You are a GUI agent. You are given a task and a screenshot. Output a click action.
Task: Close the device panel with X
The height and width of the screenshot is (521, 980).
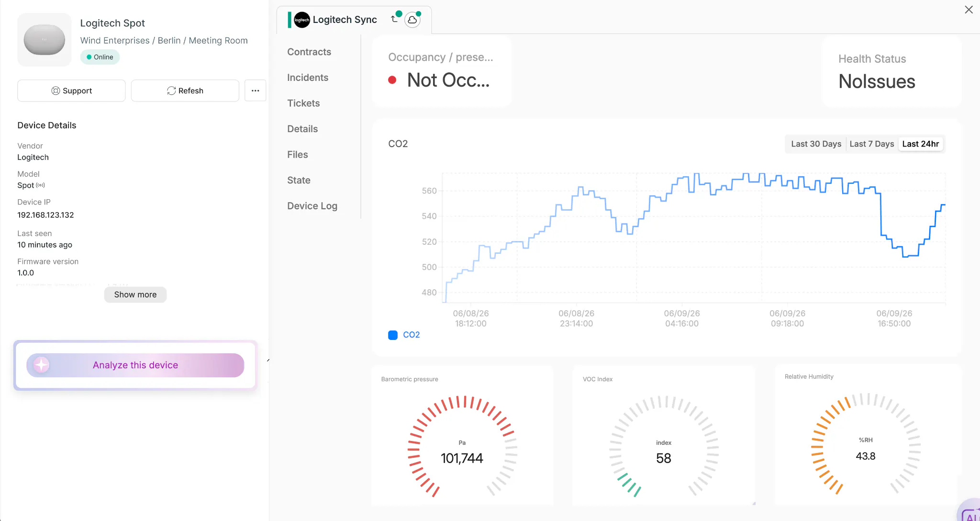tap(969, 10)
